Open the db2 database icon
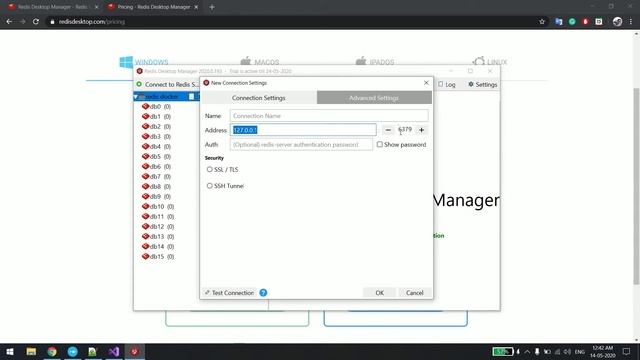Image resolution: width=640 pixels, height=360 pixels. click(x=145, y=127)
